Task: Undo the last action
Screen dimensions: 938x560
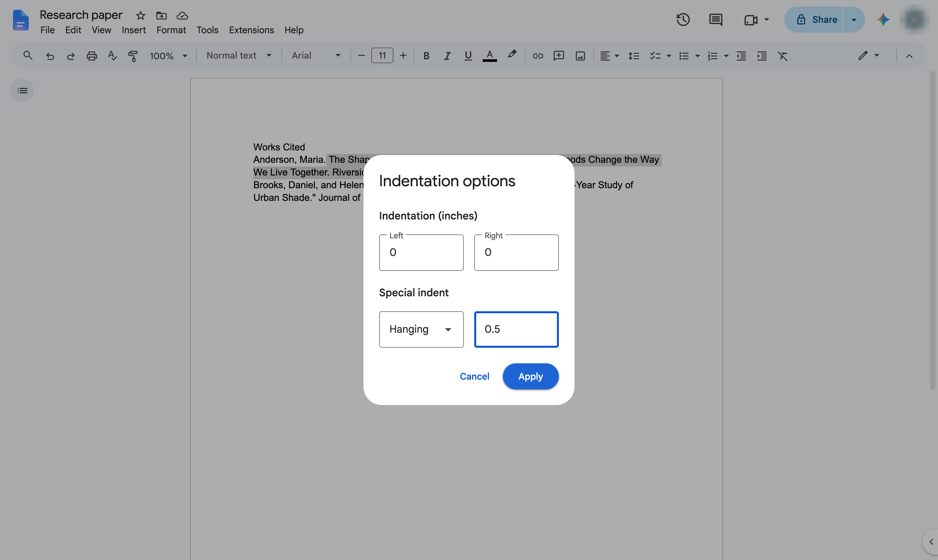Action: tap(50, 56)
